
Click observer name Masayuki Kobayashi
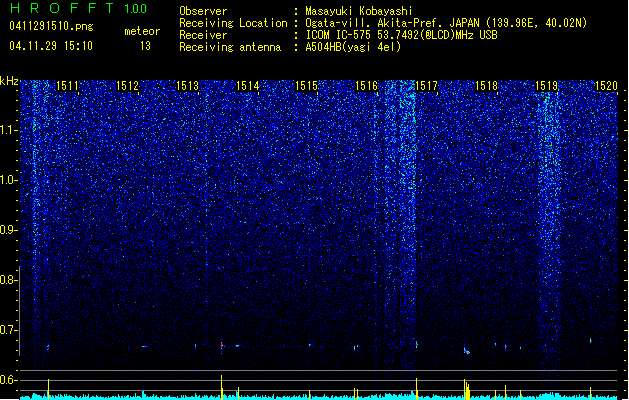coord(359,11)
